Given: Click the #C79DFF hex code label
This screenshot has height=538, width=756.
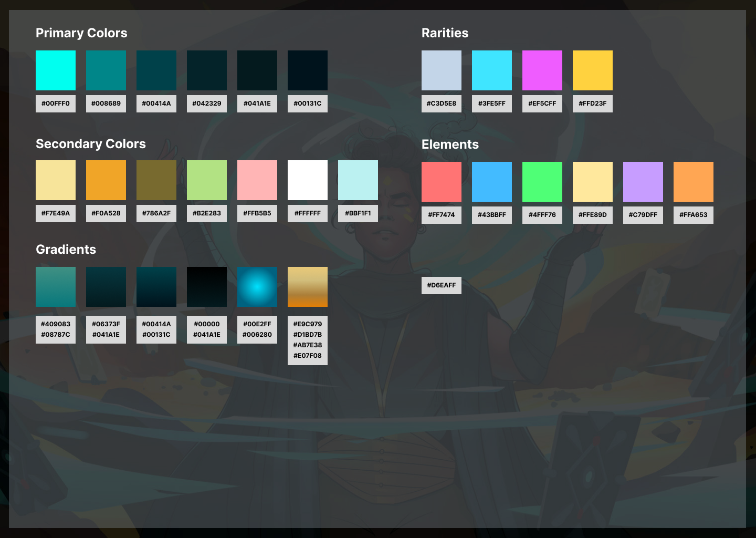Looking at the screenshot, I should (x=643, y=215).
